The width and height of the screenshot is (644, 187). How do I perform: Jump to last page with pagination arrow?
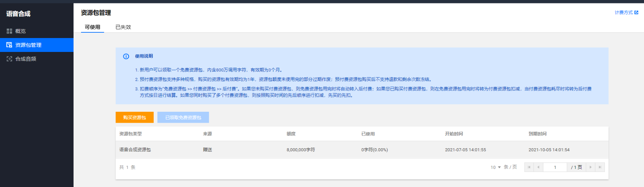[600, 167]
